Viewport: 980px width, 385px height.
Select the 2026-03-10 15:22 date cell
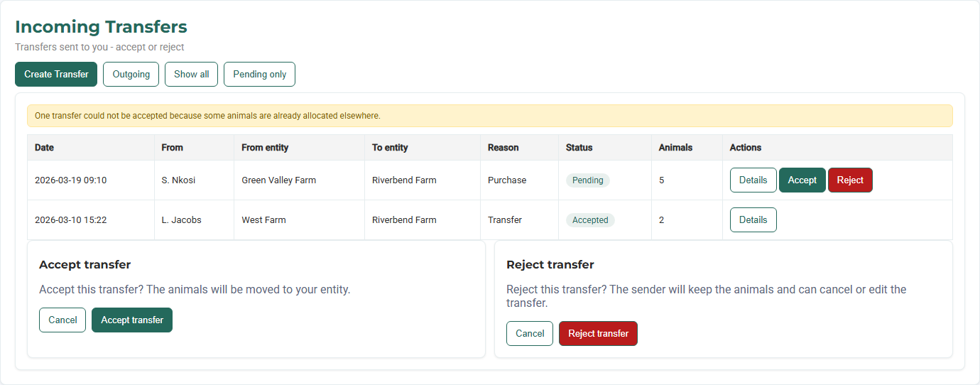tap(70, 219)
